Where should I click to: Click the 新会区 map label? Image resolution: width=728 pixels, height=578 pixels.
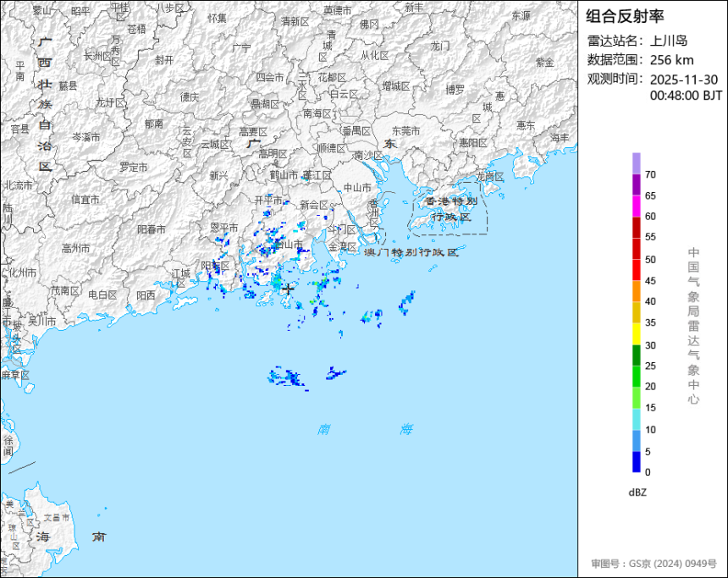pyautogui.click(x=314, y=205)
